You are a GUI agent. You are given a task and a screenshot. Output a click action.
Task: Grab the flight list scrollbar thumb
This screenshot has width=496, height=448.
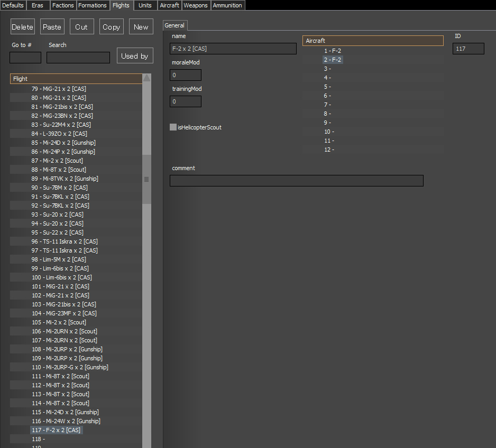point(147,179)
